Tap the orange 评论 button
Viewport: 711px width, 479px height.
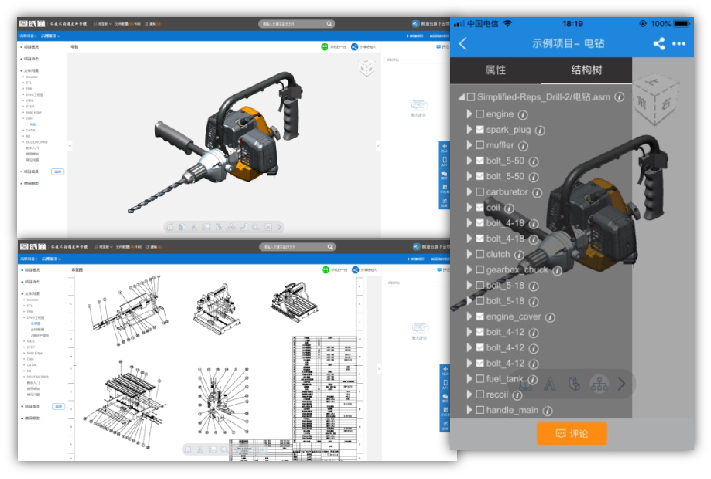pyautogui.click(x=572, y=434)
